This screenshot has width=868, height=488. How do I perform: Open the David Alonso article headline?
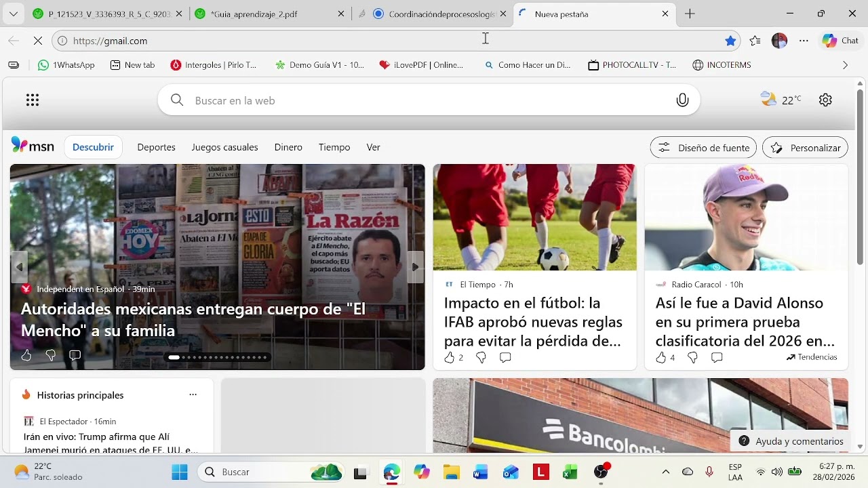click(x=745, y=322)
